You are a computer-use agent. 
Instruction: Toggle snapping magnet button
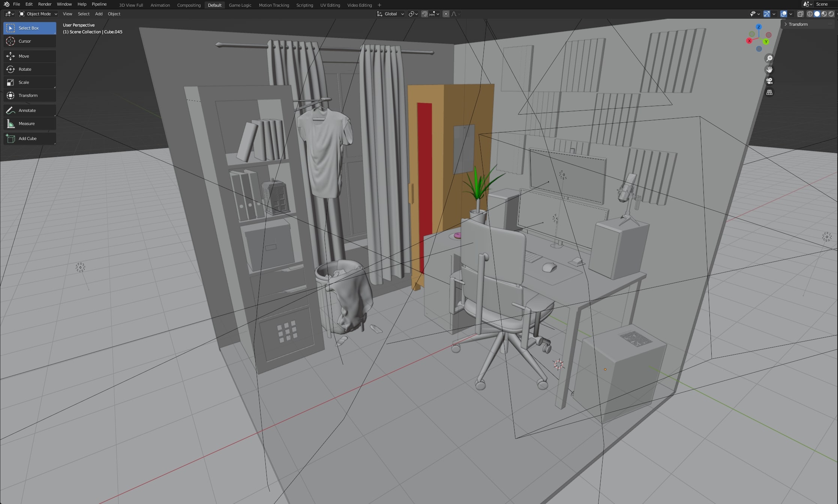(x=425, y=14)
